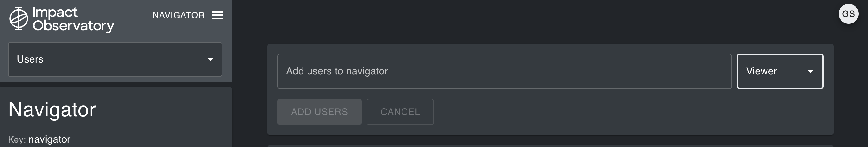Click the Viewer role dropdown arrow

coord(810,72)
